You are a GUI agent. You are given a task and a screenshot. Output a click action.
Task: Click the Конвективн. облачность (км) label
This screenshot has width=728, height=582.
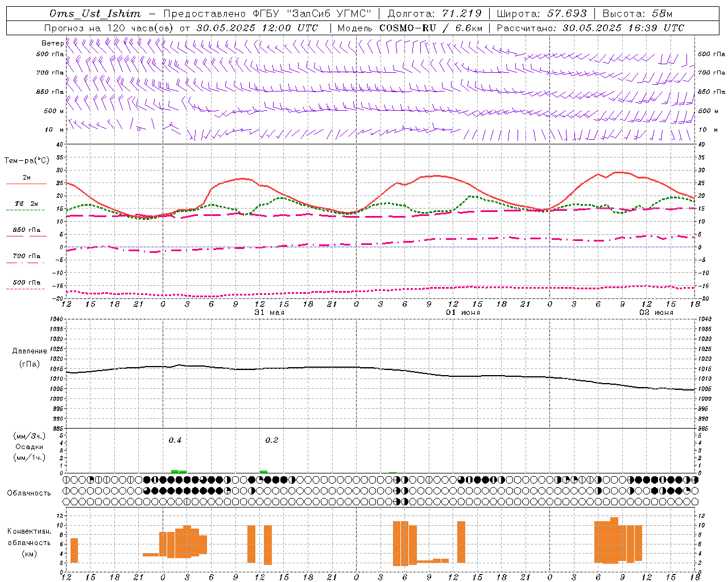tap(29, 542)
